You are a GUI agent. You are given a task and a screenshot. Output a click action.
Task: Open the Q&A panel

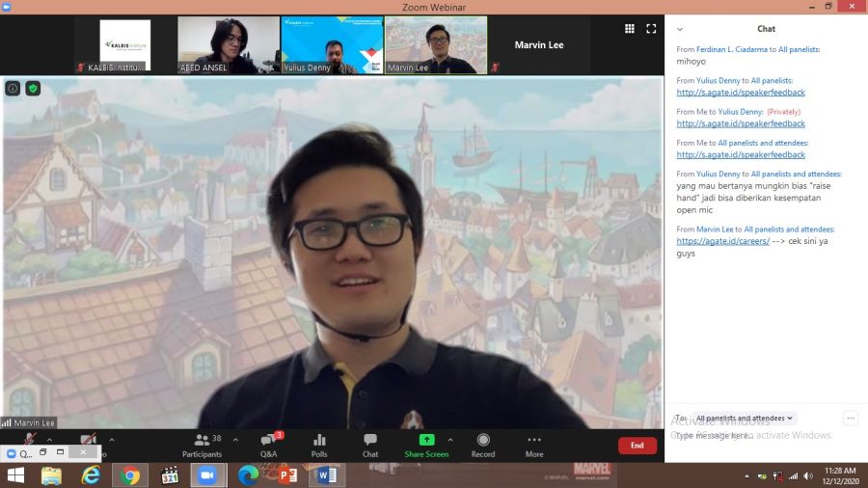269,446
